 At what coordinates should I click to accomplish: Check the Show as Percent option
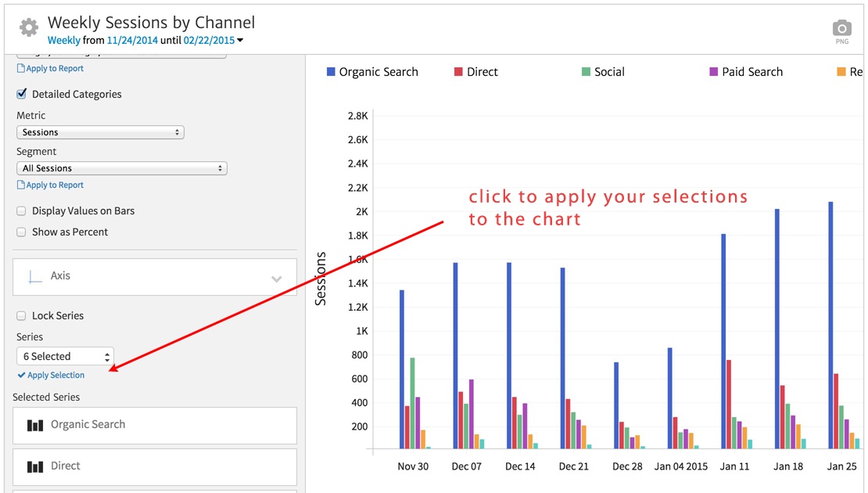[x=22, y=232]
